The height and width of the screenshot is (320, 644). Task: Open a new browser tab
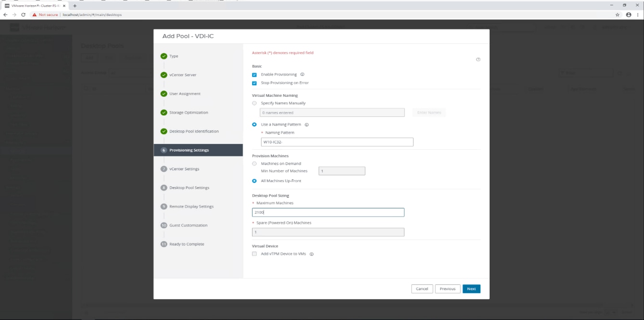(x=75, y=5)
